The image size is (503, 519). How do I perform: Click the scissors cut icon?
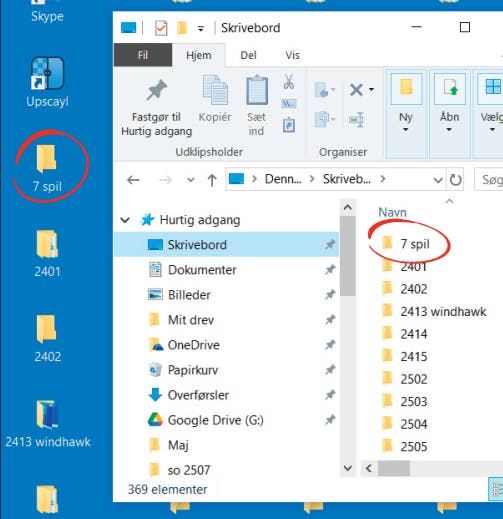coord(289,81)
